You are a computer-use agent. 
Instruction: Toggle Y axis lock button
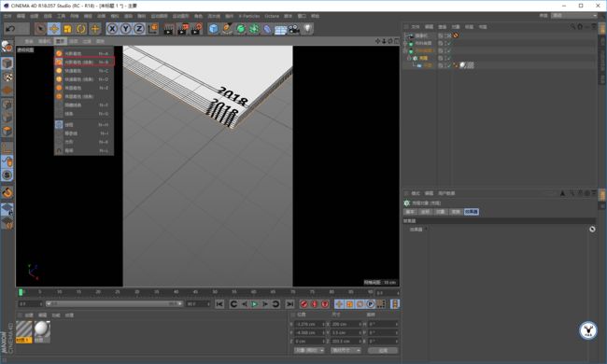click(126, 29)
